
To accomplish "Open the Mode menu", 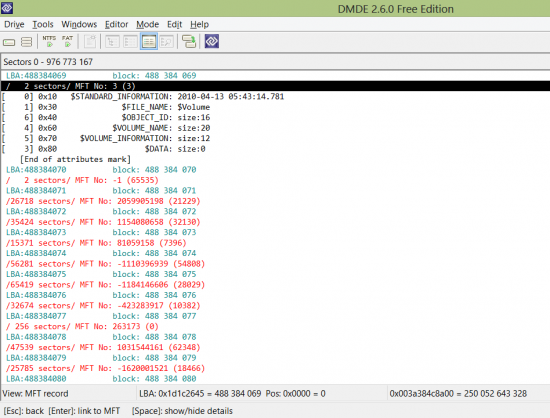I will pyautogui.click(x=147, y=25).
